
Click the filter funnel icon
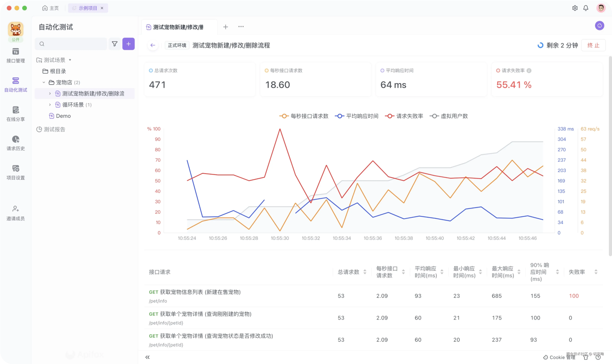(114, 44)
